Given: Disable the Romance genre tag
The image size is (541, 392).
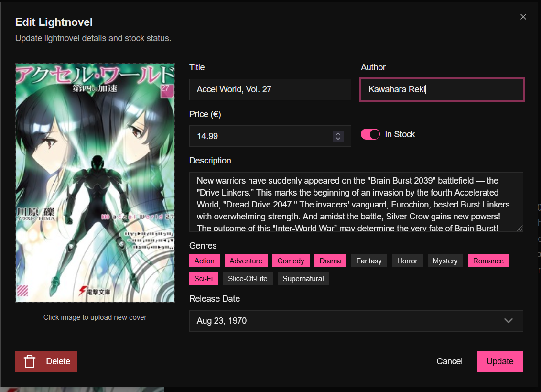Looking at the screenshot, I should coord(488,261).
